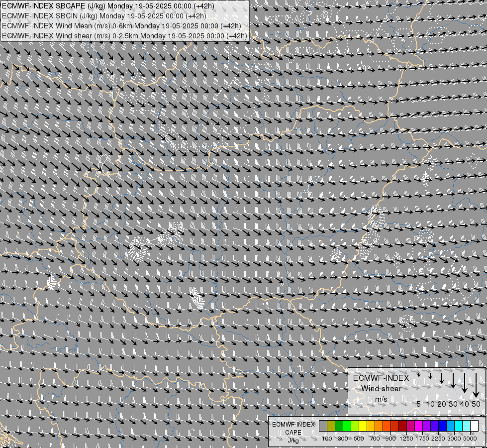Viewport: 487px width, 448px height.
Task: Click the 10 m/s wind shear arrow
Action: coord(430,376)
